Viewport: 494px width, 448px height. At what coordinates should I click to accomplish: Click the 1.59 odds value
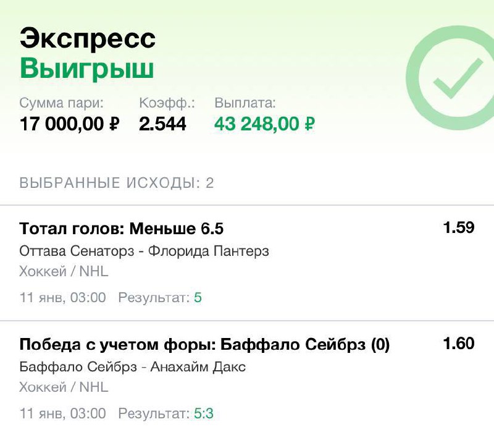click(x=458, y=227)
